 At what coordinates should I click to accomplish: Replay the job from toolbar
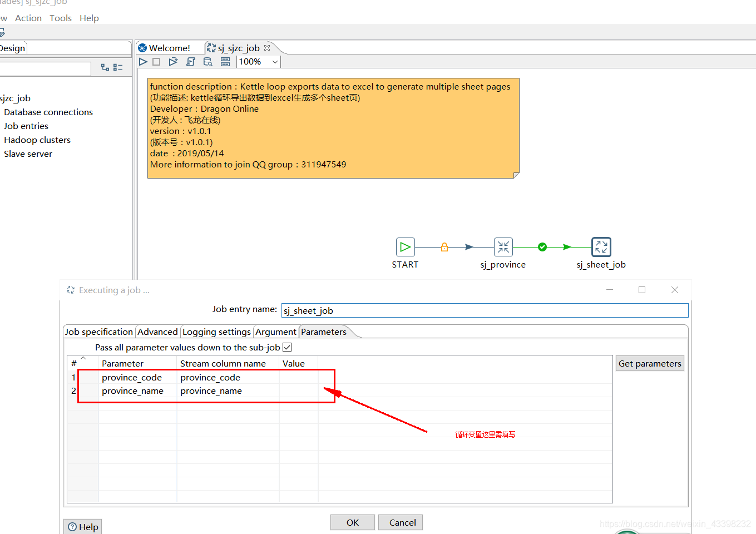pyautogui.click(x=174, y=62)
